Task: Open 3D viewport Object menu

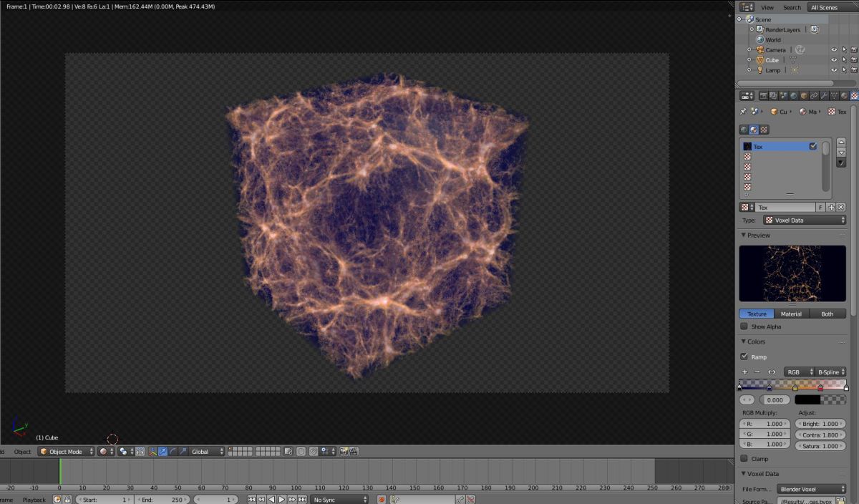Action: coord(23,452)
